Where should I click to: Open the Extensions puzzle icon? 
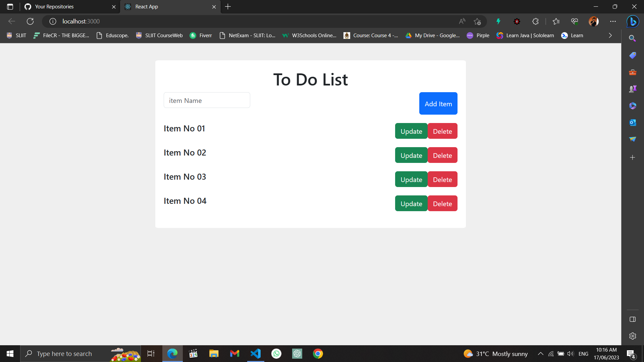(535, 21)
